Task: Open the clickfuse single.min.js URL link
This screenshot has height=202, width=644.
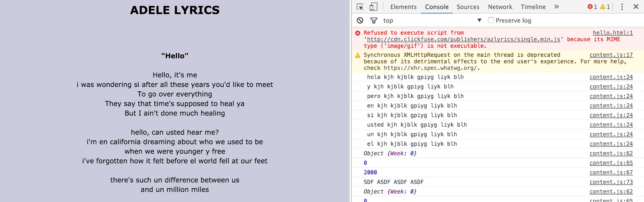Action: (464, 39)
